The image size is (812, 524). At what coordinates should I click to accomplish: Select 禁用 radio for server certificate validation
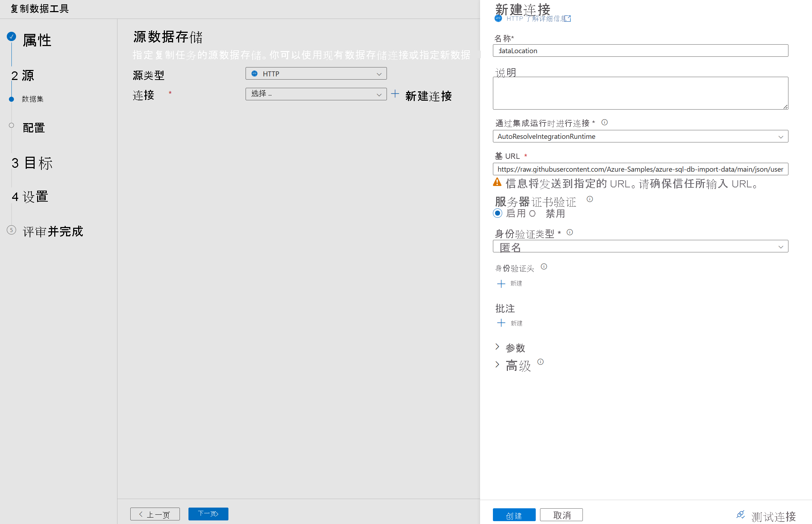(x=532, y=213)
